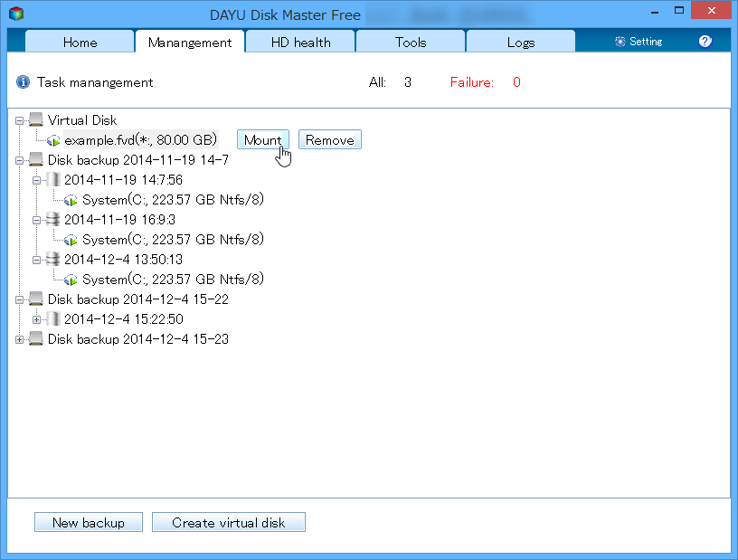Collapse the Disk backup 2014-11-19 14-7 node
The width and height of the screenshot is (738, 560).
[19, 161]
